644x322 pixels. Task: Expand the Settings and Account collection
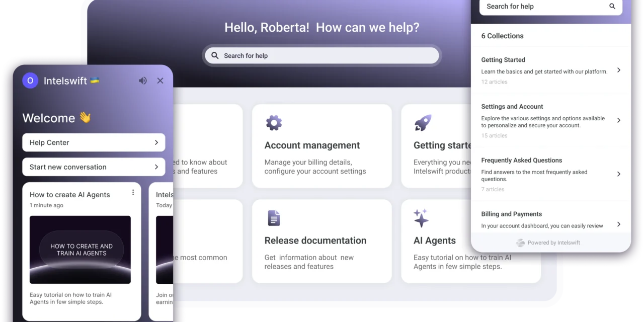click(x=619, y=120)
